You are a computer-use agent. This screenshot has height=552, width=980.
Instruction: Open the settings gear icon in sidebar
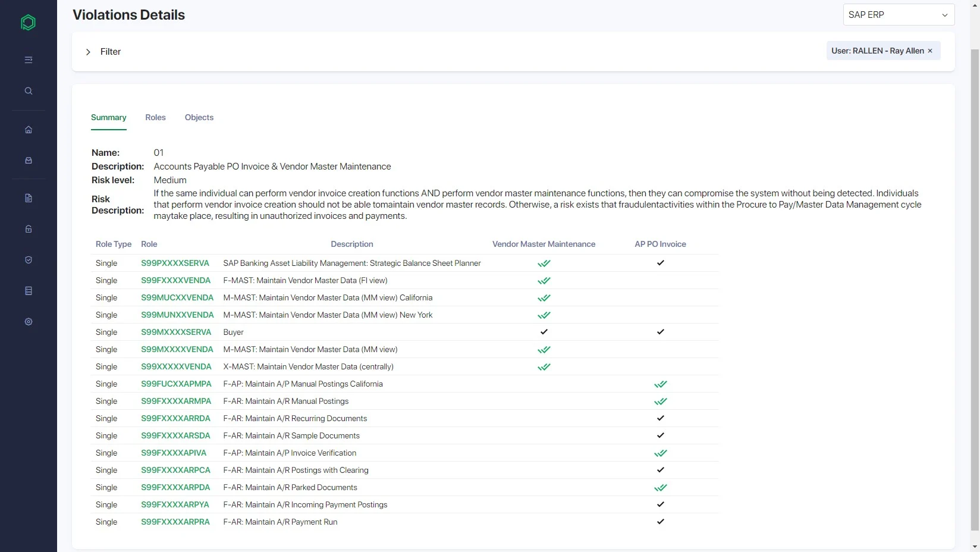[x=28, y=322]
